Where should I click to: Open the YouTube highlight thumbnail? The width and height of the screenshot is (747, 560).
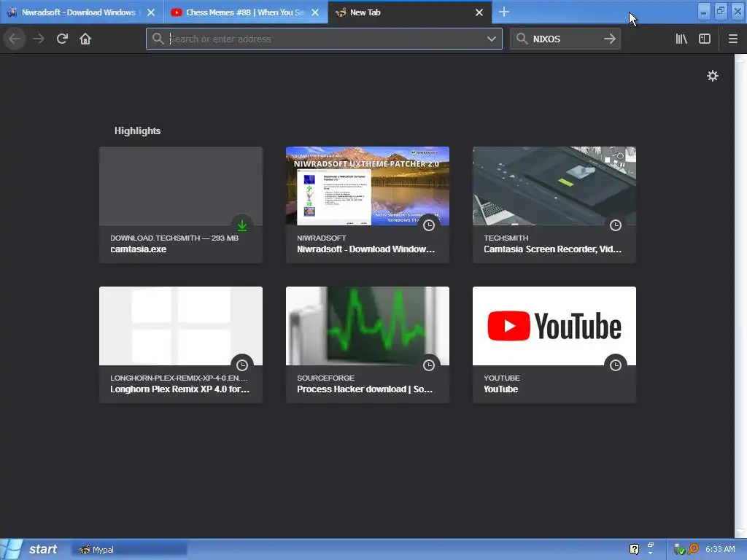pyautogui.click(x=554, y=326)
